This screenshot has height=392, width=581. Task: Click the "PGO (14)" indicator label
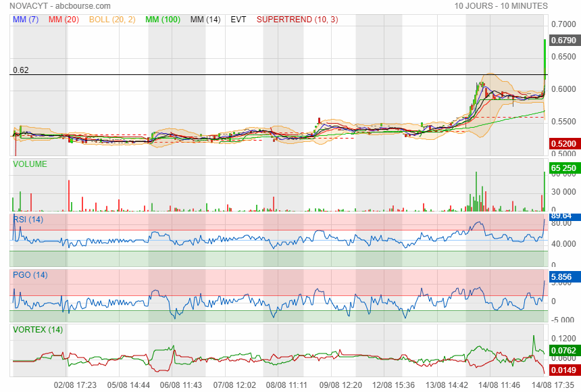pyautogui.click(x=30, y=275)
